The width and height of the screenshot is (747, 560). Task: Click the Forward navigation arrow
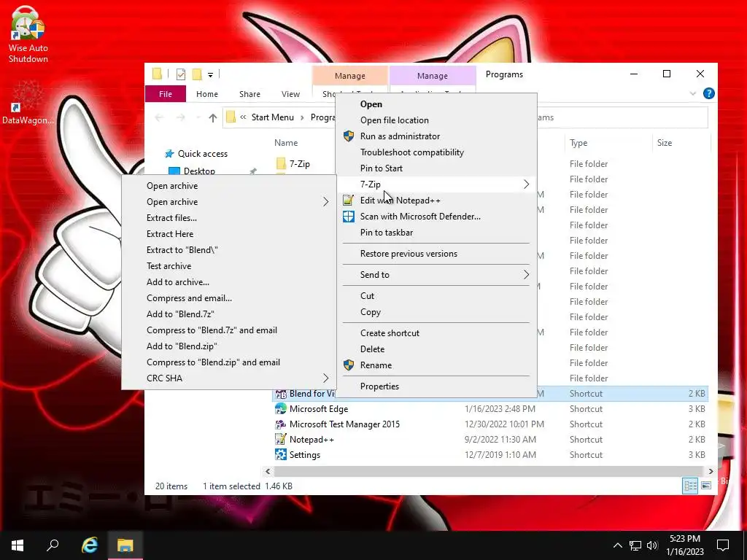pyautogui.click(x=181, y=117)
